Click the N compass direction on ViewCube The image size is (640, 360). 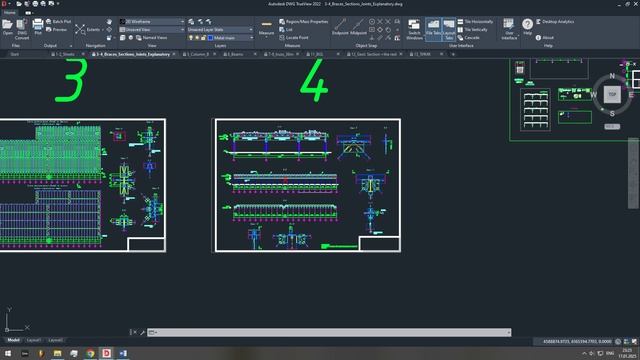[x=612, y=76]
